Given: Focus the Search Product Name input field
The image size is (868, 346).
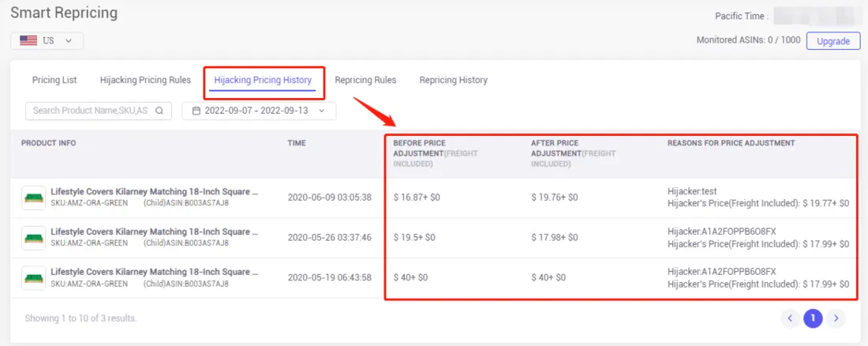Looking at the screenshot, I should coord(99,111).
